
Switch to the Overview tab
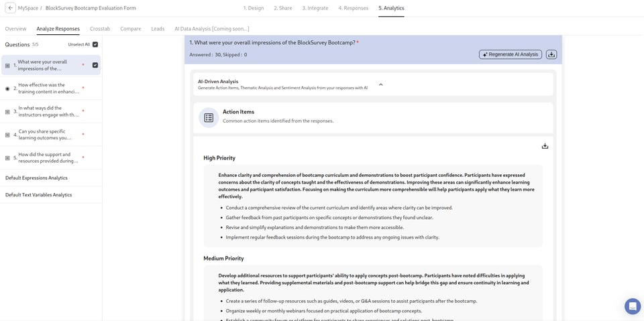pyautogui.click(x=15, y=29)
